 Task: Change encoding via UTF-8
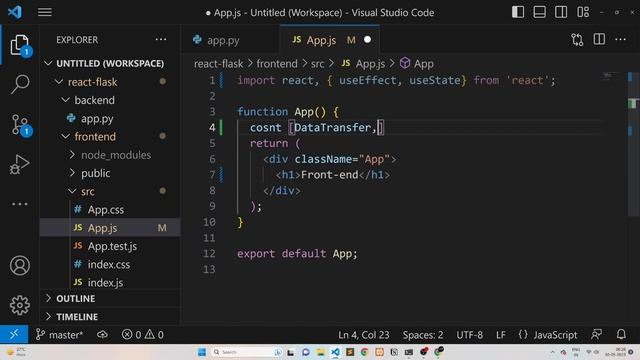coord(469,335)
